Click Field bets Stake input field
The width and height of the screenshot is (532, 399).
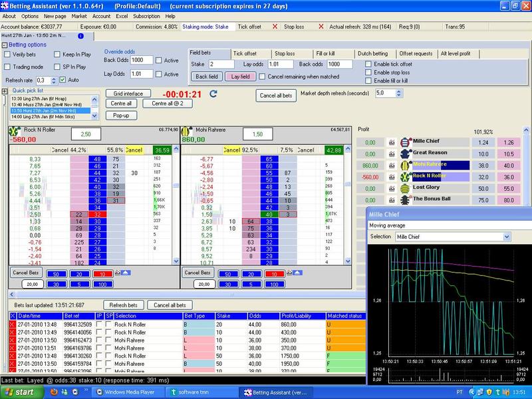pos(221,64)
